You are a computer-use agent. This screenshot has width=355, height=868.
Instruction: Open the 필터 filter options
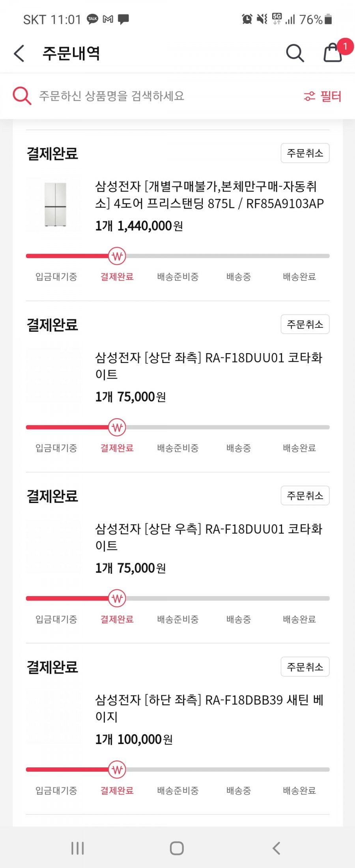tap(322, 96)
